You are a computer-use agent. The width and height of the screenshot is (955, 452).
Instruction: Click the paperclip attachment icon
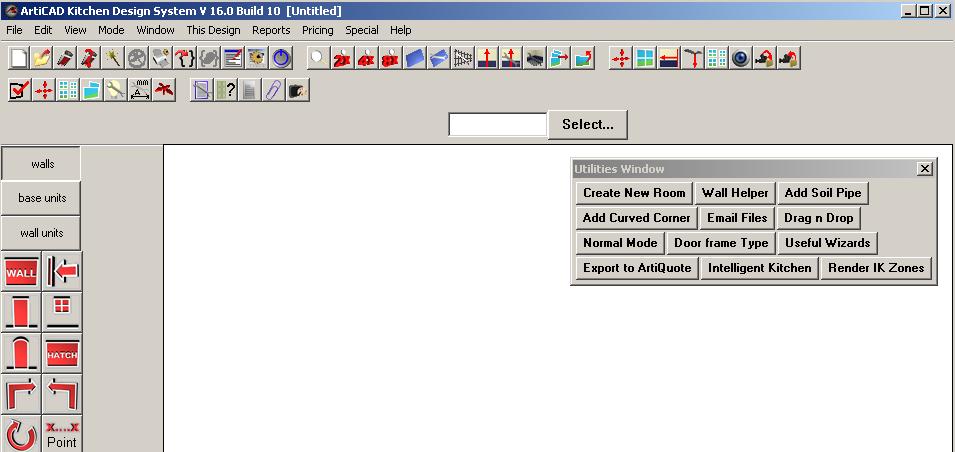pos(273,90)
